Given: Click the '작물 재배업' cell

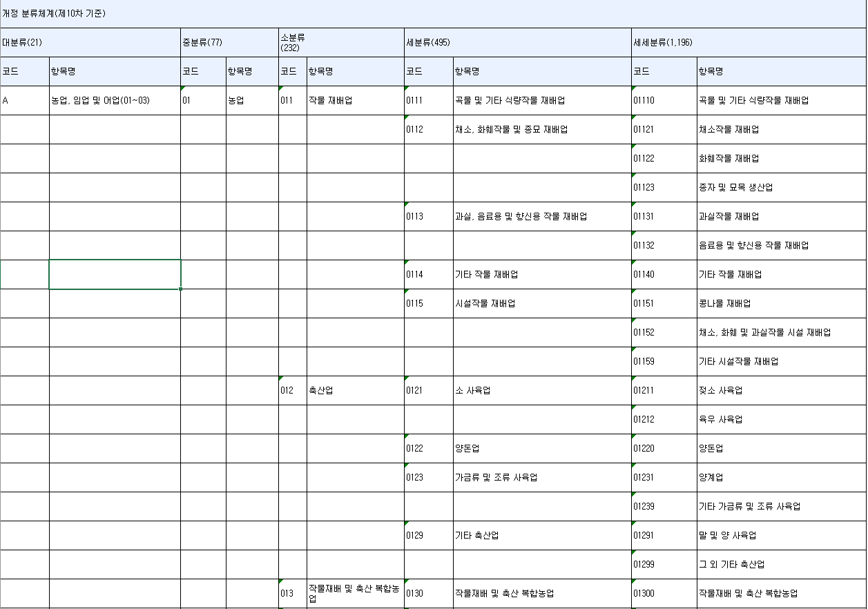Looking at the screenshot, I should tap(356, 100).
